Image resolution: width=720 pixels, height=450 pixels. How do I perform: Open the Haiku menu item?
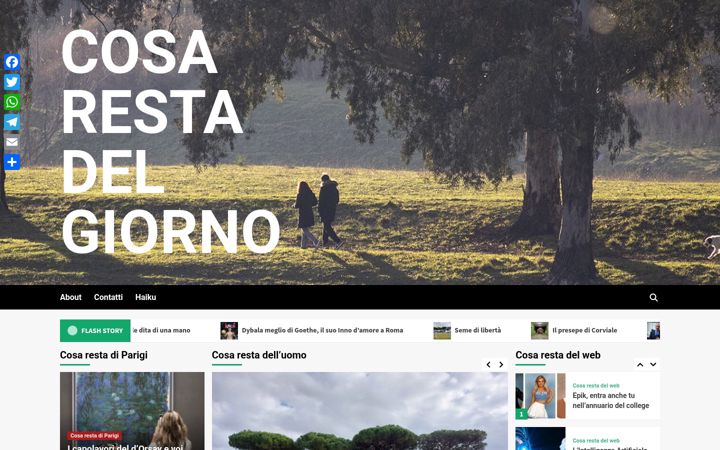tap(146, 297)
